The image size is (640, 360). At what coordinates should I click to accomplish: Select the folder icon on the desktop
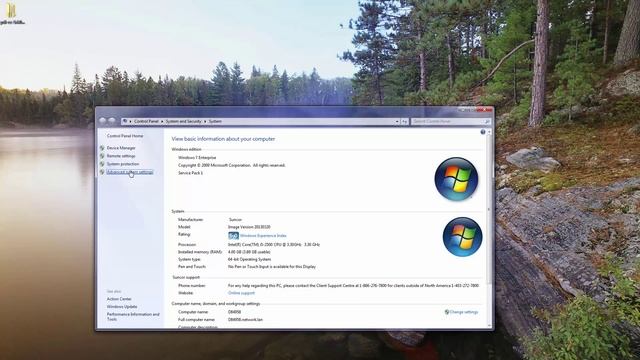11,10
